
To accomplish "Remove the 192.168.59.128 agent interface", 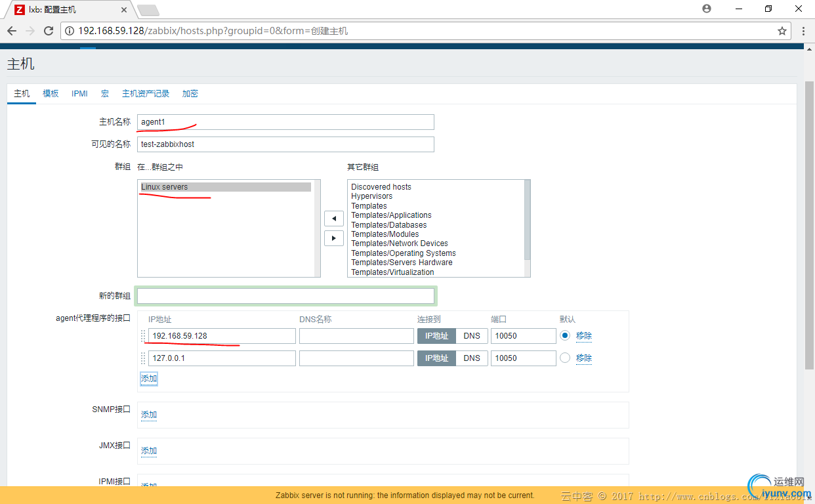I will [x=584, y=336].
